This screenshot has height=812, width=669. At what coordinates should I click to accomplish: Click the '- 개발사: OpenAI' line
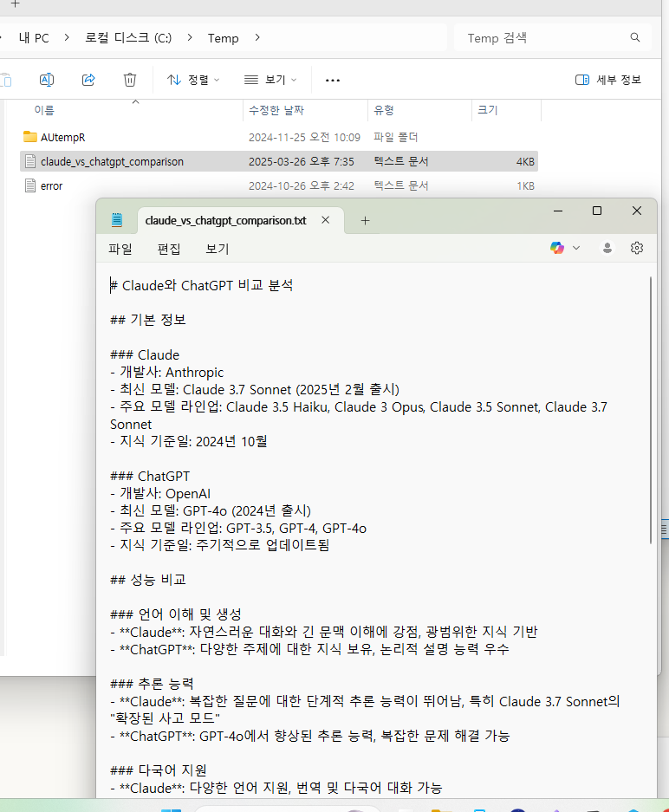pyautogui.click(x=160, y=494)
